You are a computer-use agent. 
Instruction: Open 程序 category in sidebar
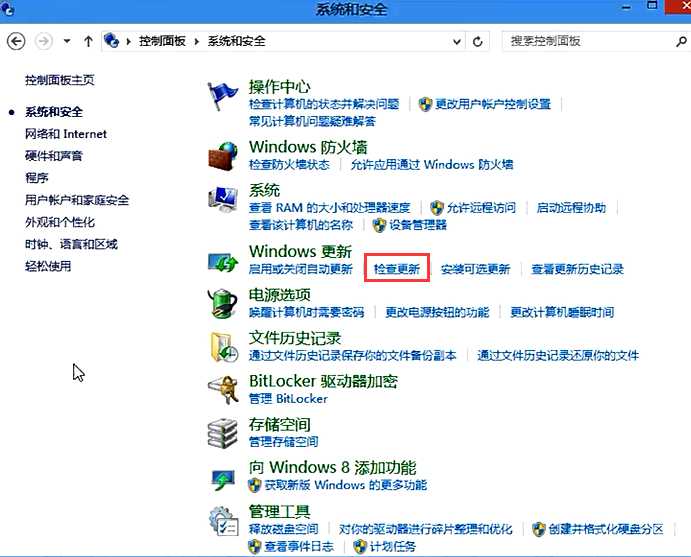click(x=37, y=178)
